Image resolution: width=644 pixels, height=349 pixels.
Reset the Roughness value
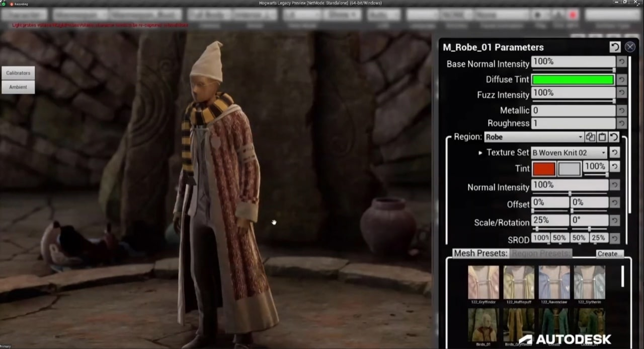tap(622, 123)
